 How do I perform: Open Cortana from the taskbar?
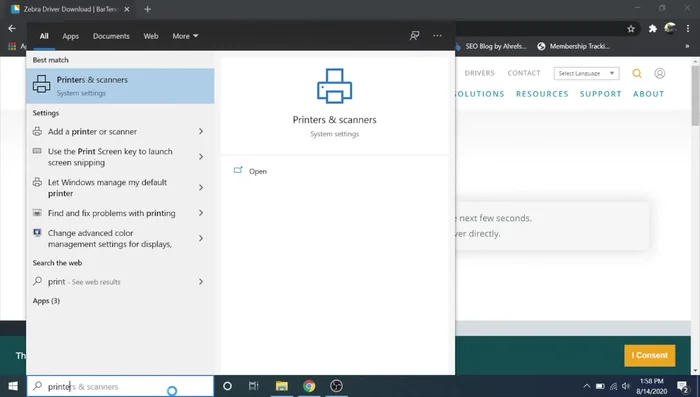coord(227,386)
